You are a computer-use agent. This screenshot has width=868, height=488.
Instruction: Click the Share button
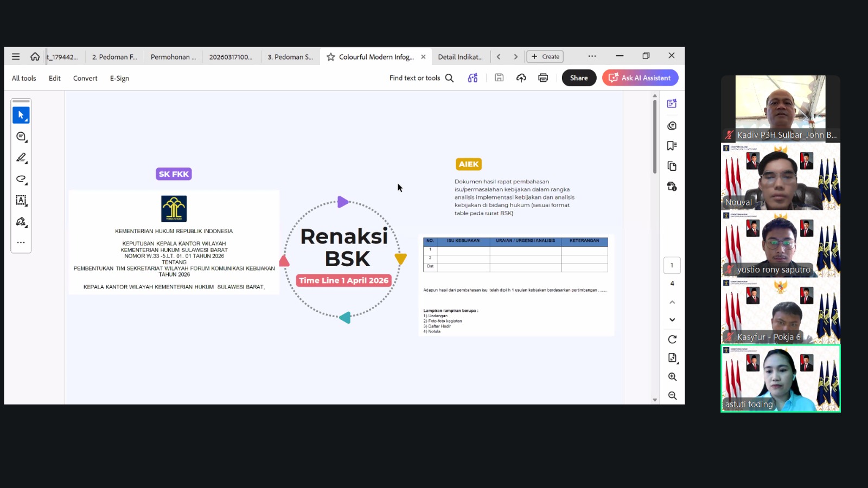[x=579, y=78]
